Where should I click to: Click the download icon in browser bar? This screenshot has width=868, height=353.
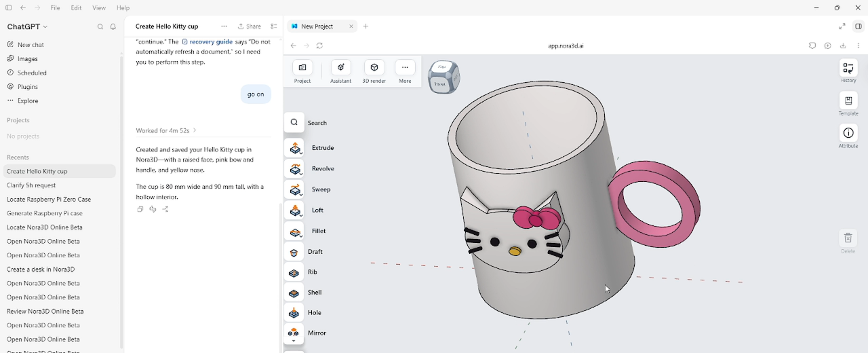[843, 46]
